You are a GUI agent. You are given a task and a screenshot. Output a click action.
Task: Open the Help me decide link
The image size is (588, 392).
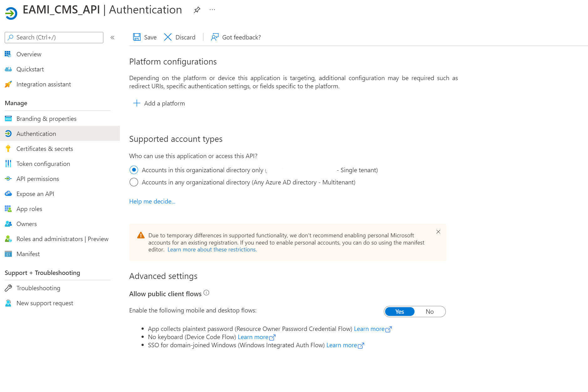(x=152, y=201)
